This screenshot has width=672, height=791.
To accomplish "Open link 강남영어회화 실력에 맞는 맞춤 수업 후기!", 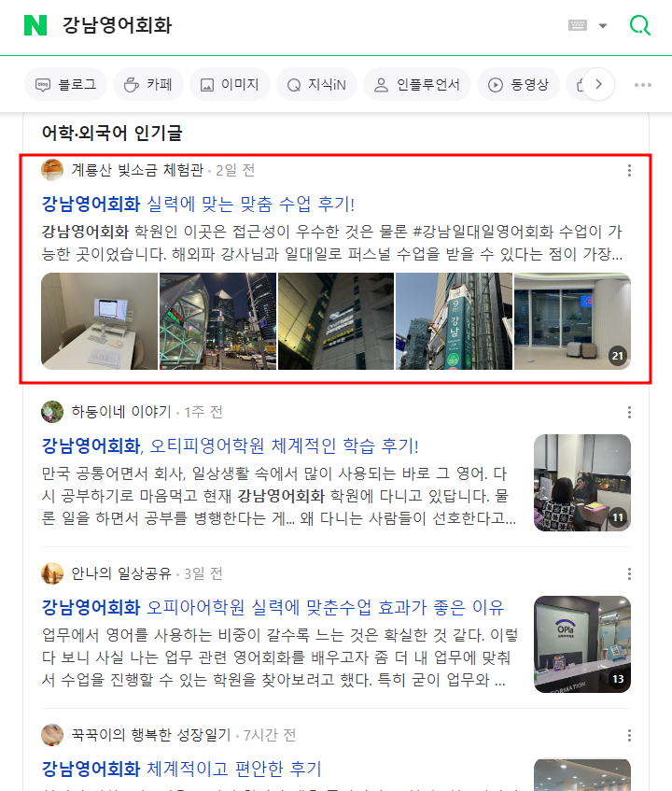I will pos(198,204).
